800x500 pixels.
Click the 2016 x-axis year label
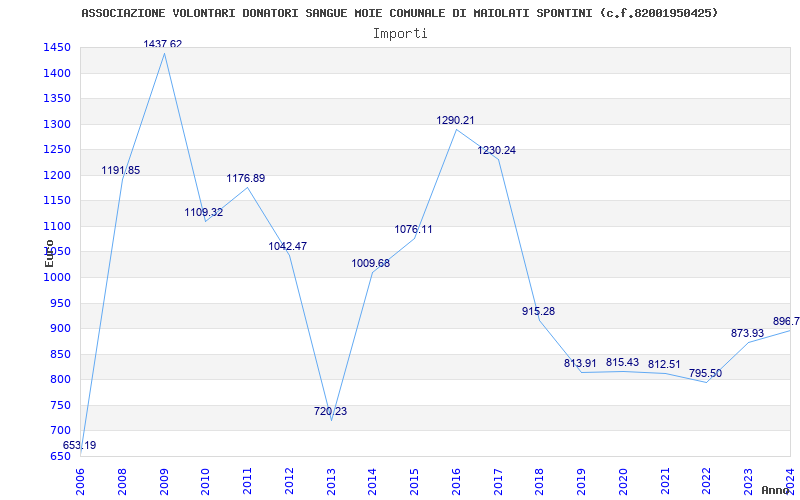point(456,482)
